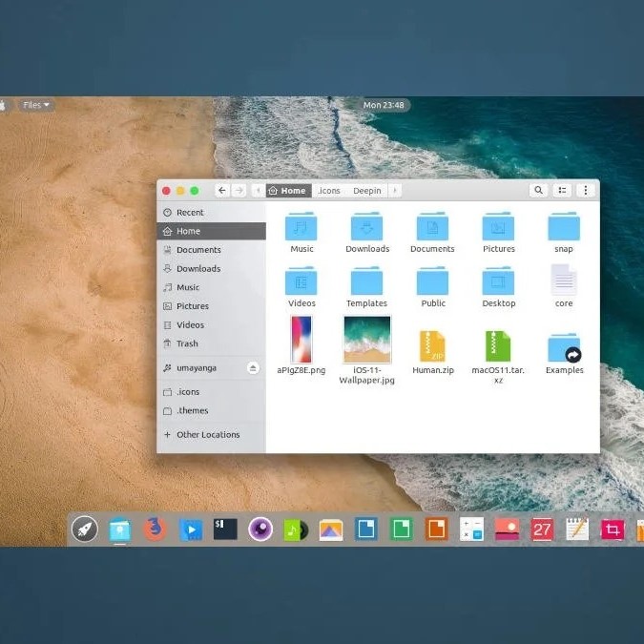Open Other Locations in sidebar
This screenshot has height=644, width=644.
(x=211, y=434)
